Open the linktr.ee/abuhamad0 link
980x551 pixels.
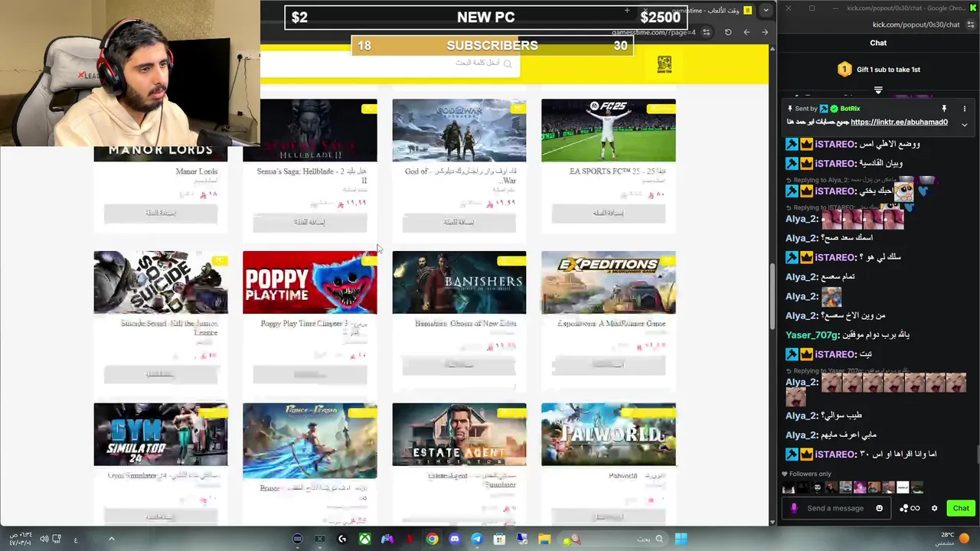[899, 122]
